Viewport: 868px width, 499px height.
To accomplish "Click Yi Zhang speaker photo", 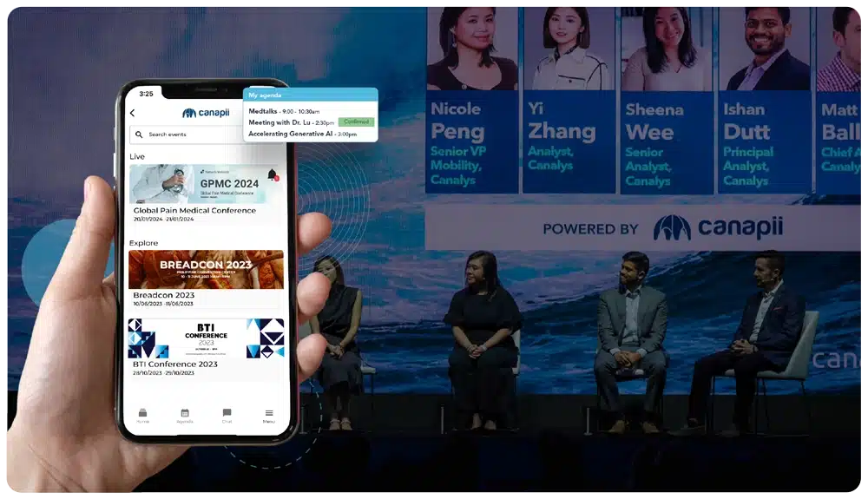I will tap(569, 49).
